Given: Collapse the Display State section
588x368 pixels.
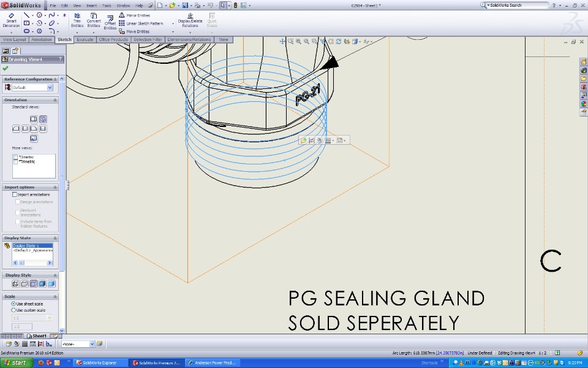Looking at the screenshot, I should 55,238.
